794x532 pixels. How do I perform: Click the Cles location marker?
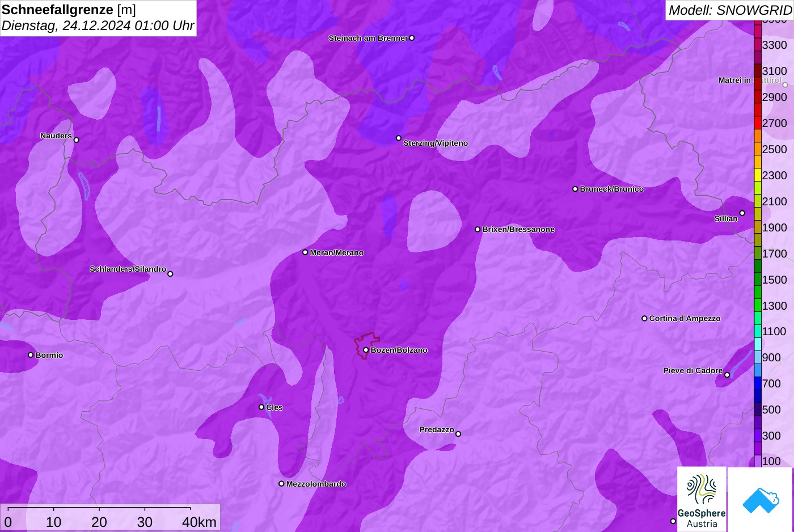click(261, 407)
